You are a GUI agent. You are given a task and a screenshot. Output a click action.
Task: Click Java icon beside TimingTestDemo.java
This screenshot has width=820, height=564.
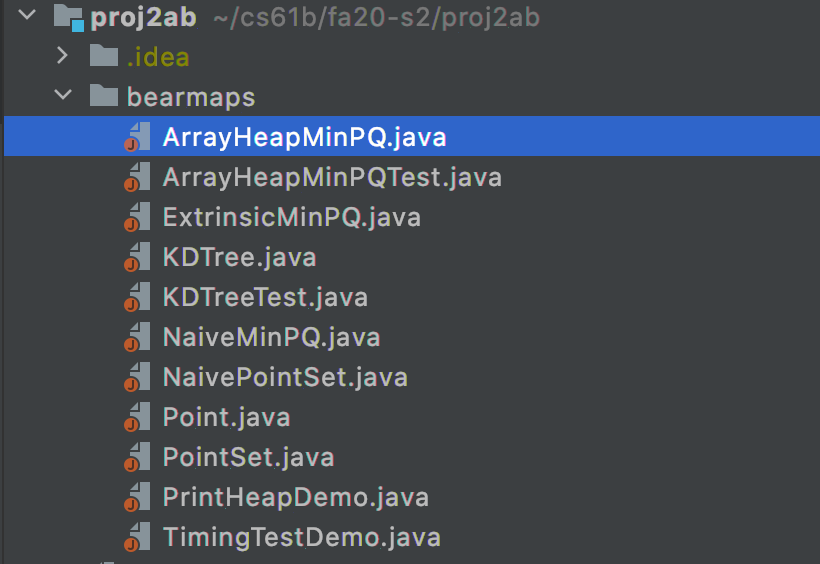click(137, 537)
